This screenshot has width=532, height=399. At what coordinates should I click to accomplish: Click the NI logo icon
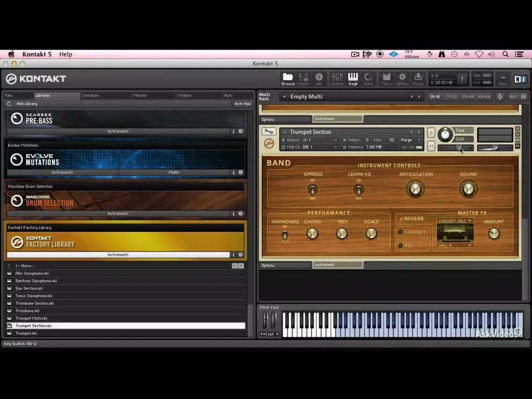520,79
